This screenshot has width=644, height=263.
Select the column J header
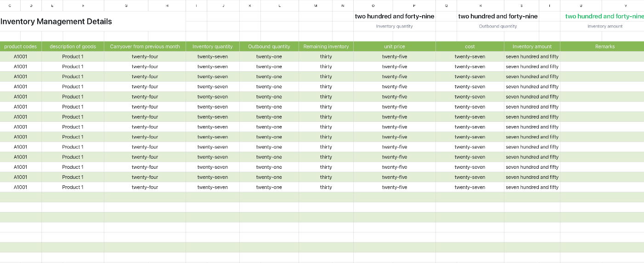tap(223, 6)
